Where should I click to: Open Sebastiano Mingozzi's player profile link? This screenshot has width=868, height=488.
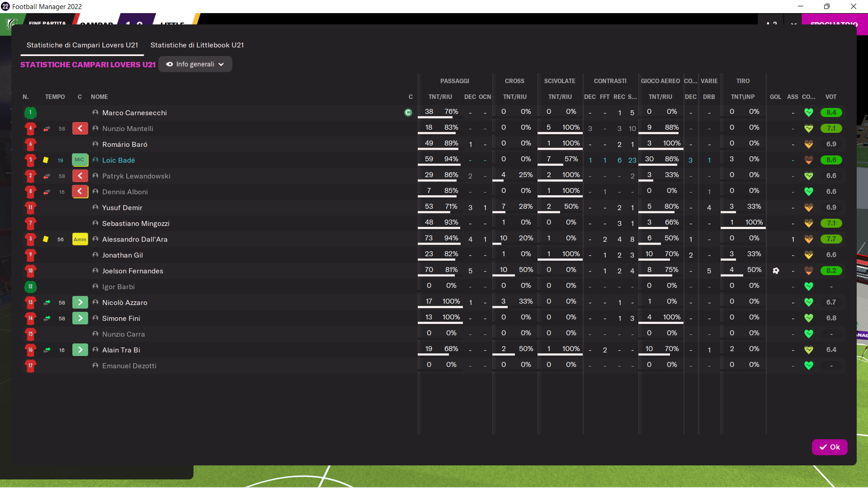(x=136, y=223)
